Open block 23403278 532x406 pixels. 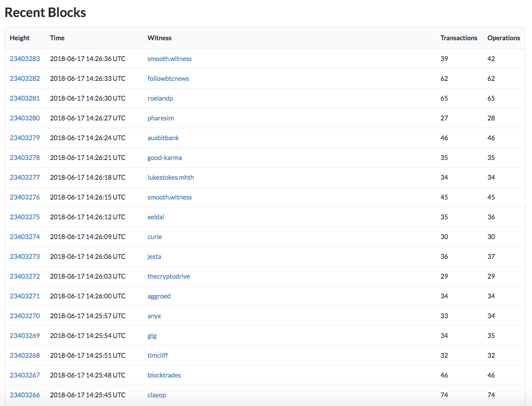pyautogui.click(x=25, y=158)
